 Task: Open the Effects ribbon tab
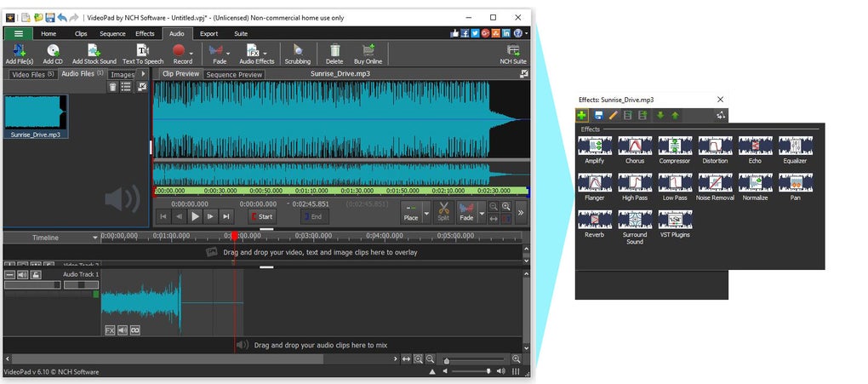[x=145, y=33]
